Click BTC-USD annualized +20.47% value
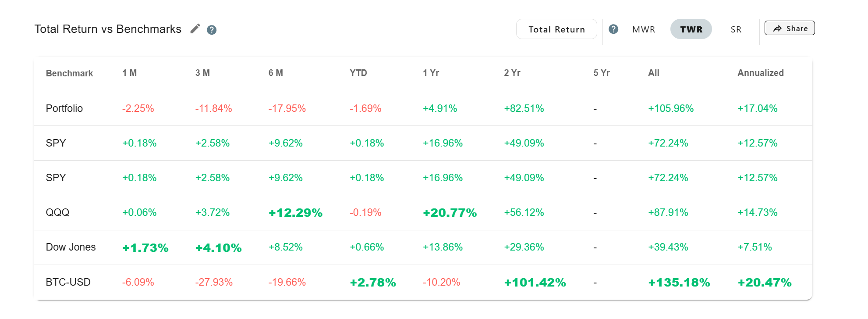The height and width of the screenshot is (319, 868). 765,283
